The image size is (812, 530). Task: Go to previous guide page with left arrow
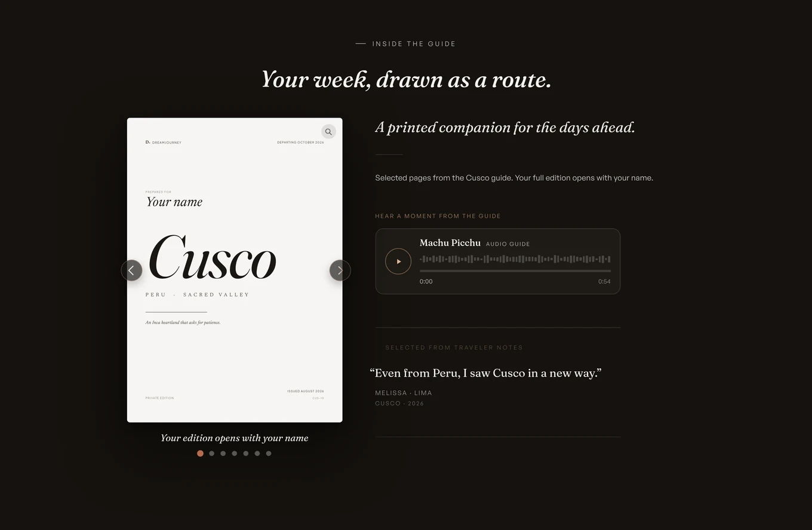coord(131,270)
